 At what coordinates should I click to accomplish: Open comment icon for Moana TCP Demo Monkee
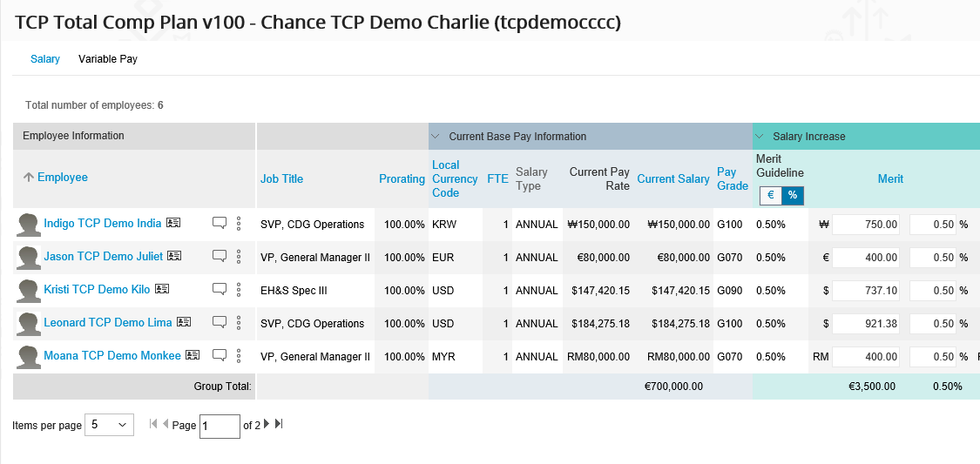pos(220,355)
